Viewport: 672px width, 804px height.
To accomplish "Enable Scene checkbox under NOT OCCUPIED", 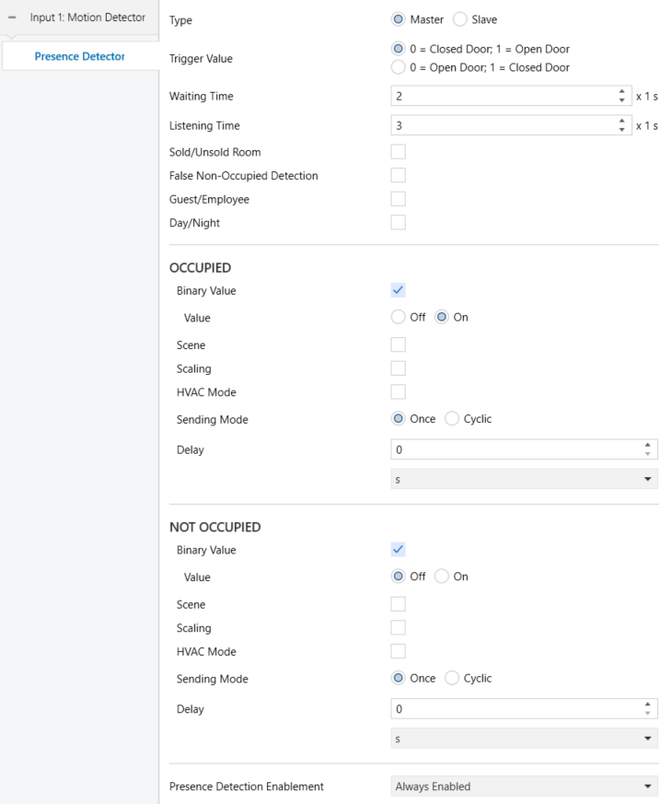I will click(399, 604).
